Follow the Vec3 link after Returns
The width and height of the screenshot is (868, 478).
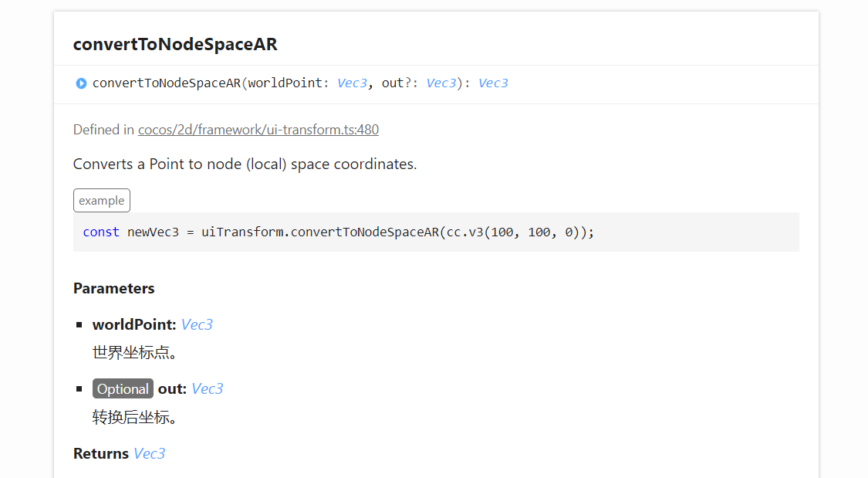[149, 453]
